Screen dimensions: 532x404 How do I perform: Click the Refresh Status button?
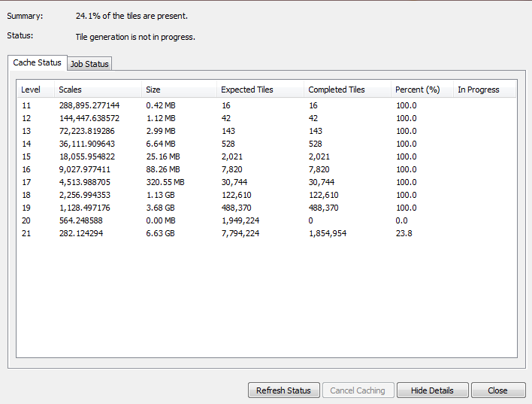pos(283,390)
